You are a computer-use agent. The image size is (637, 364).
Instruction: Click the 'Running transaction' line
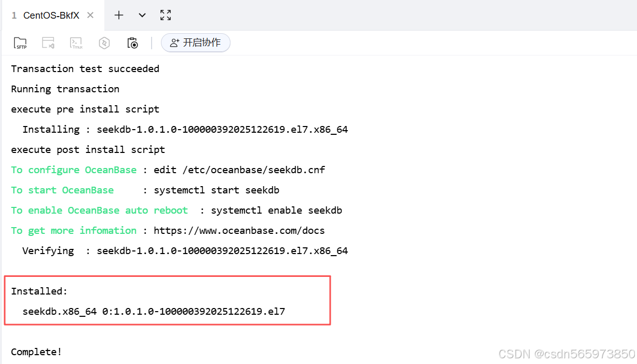pyautogui.click(x=65, y=89)
